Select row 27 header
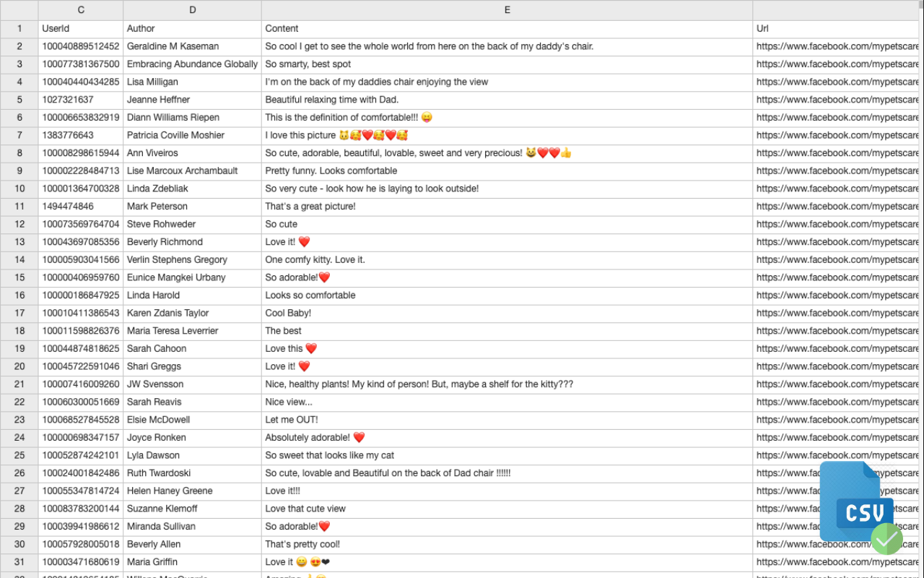This screenshot has width=924, height=578. tap(19, 491)
